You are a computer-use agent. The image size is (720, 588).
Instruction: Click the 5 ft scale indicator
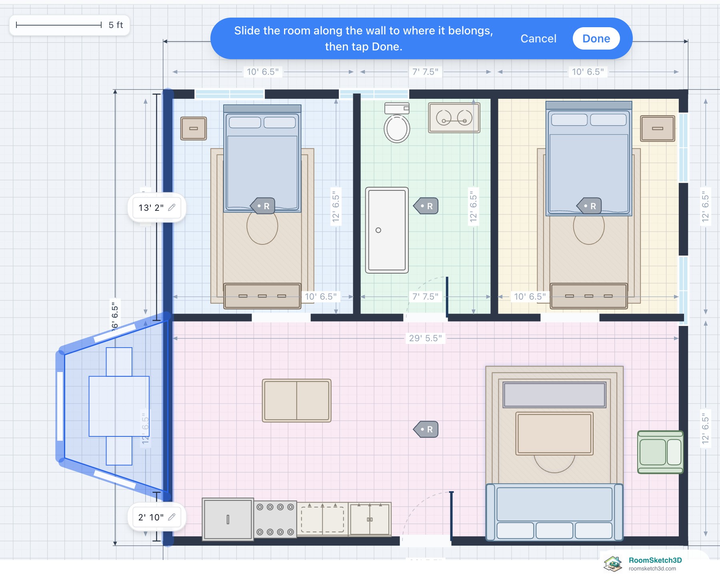click(x=70, y=25)
